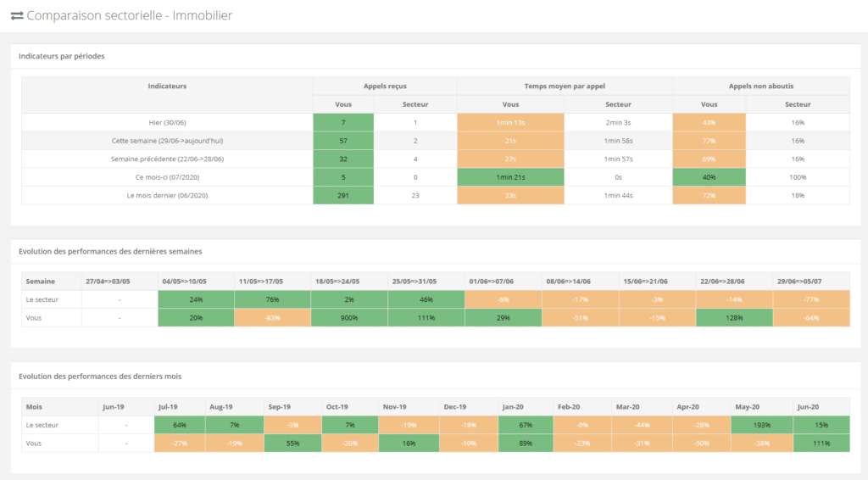This screenshot has height=480, width=868.
Task: Select the 'Ce mois-ci (07/2020)' row label
Action: [x=167, y=177]
